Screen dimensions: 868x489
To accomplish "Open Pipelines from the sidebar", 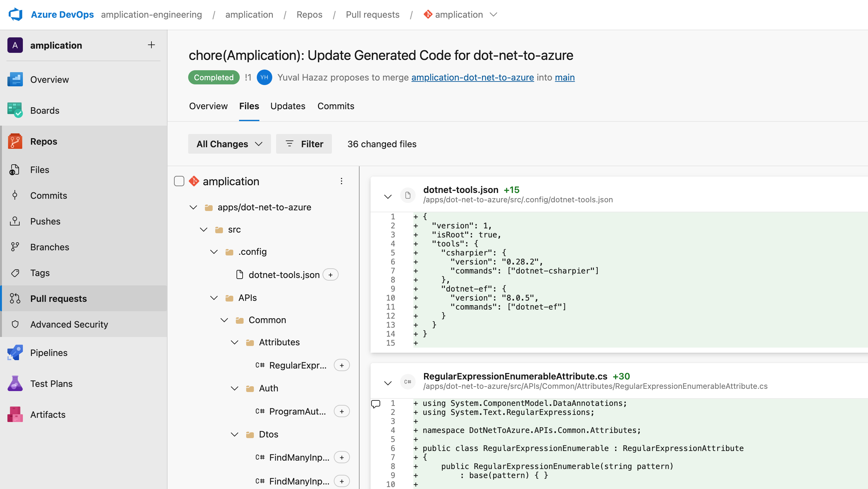I will [x=49, y=353].
